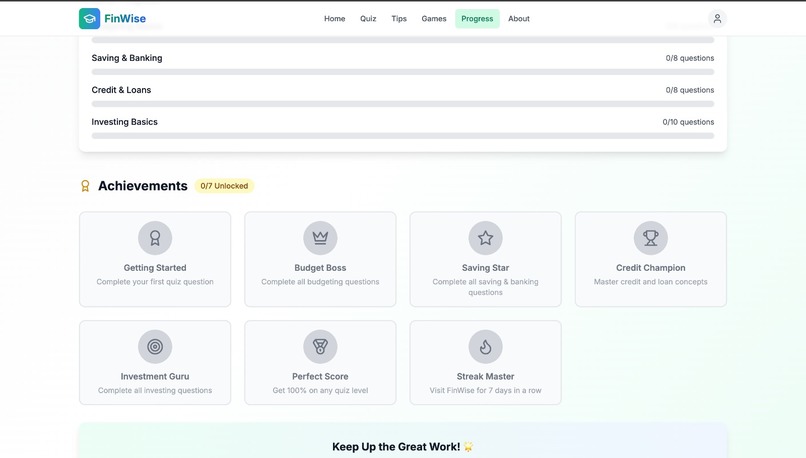806x458 pixels.
Task: Click 0/8 questions beside Saving & Banking
Action: click(x=690, y=58)
